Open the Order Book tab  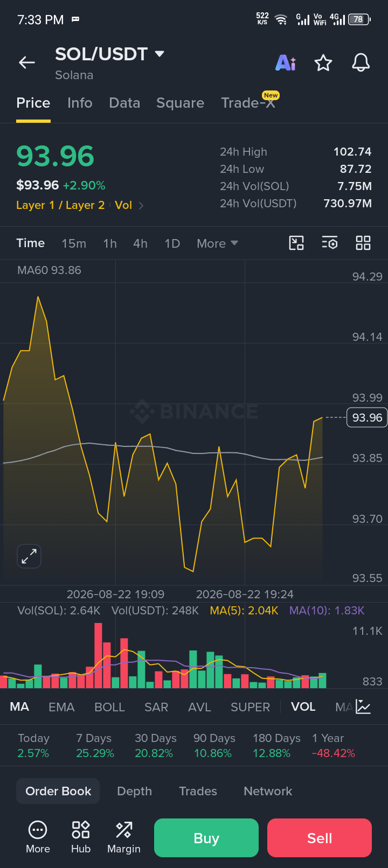[58, 791]
